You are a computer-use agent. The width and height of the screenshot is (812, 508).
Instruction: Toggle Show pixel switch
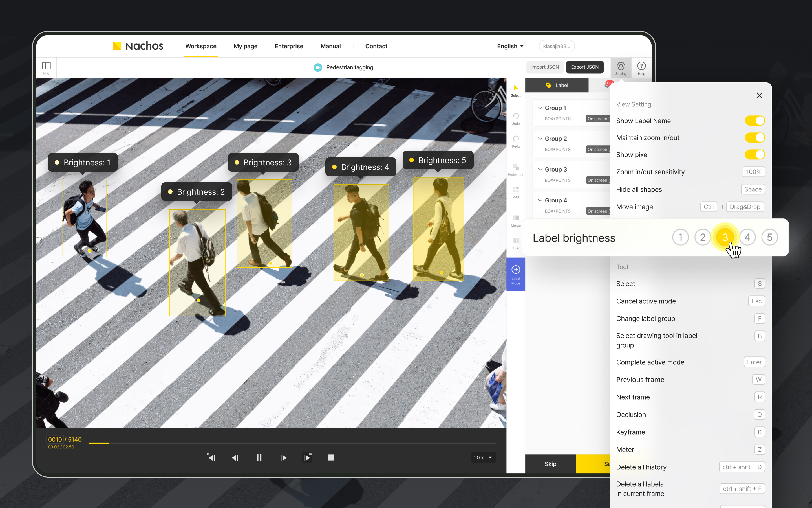coord(754,155)
